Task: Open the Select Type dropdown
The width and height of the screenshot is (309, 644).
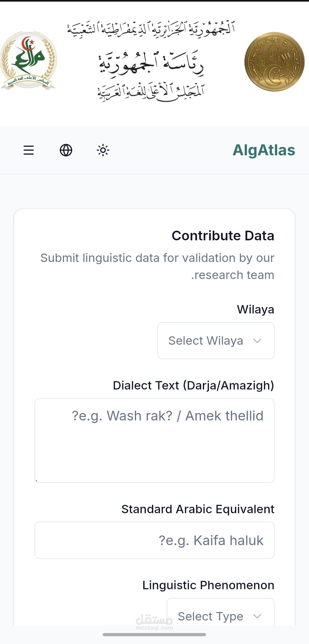Action: coord(211,616)
